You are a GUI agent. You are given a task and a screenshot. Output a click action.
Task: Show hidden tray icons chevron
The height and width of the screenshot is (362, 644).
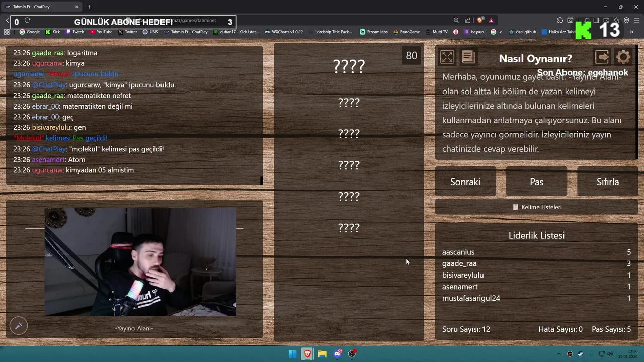(558, 354)
